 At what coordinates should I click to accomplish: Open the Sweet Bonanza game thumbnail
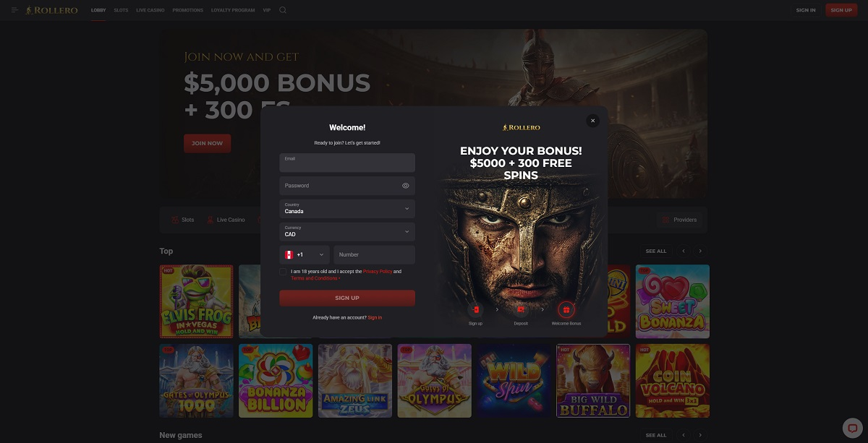pyautogui.click(x=673, y=301)
